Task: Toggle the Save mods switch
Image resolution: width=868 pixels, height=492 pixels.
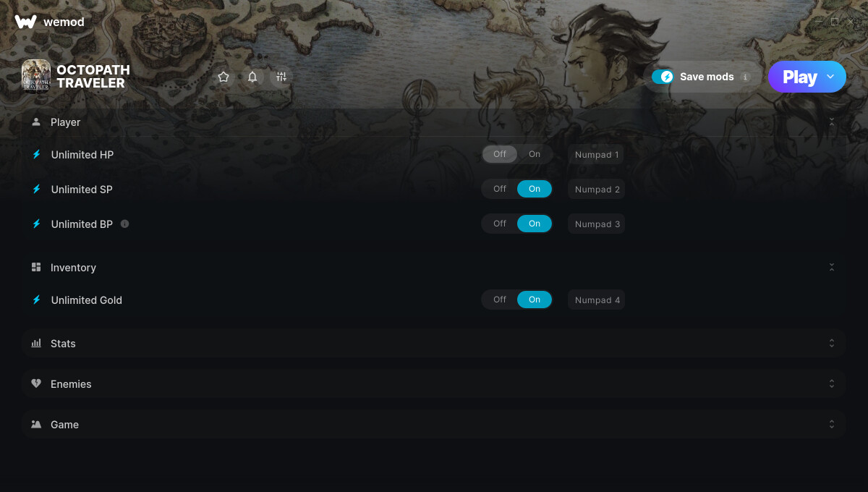Action: [x=663, y=77]
